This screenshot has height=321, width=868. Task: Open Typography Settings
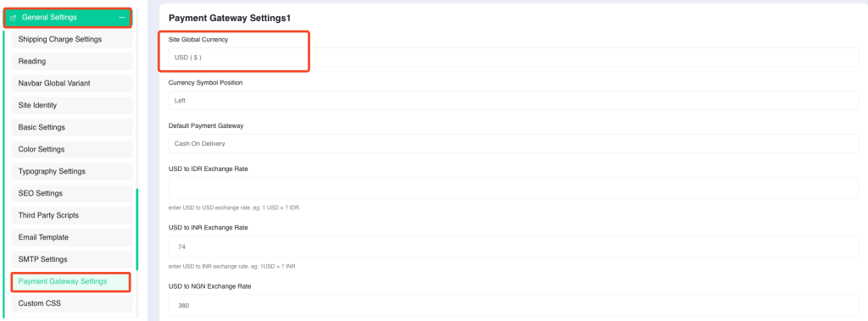[x=72, y=172]
